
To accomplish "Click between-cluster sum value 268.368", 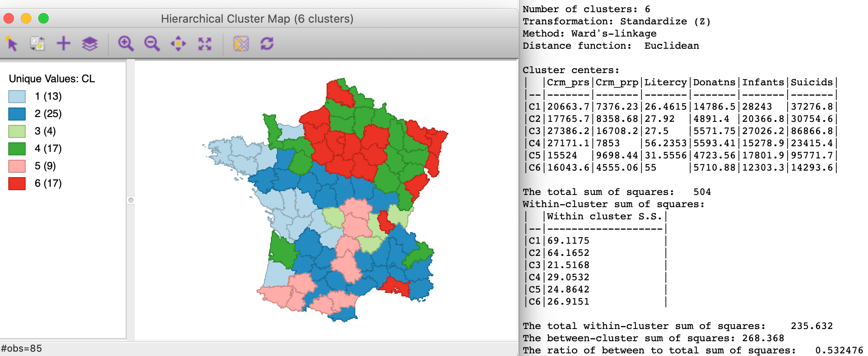I will pyautogui.click(x=763, y=338).
